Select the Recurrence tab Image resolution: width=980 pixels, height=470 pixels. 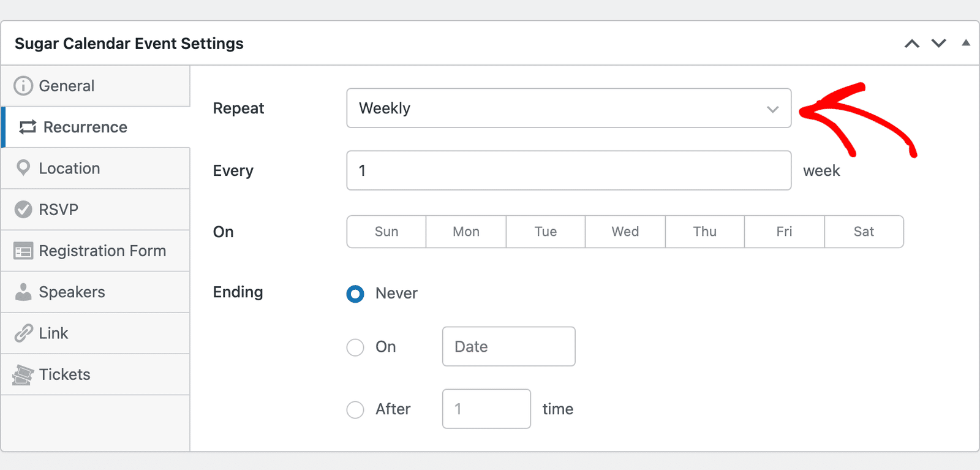[96, 127]
